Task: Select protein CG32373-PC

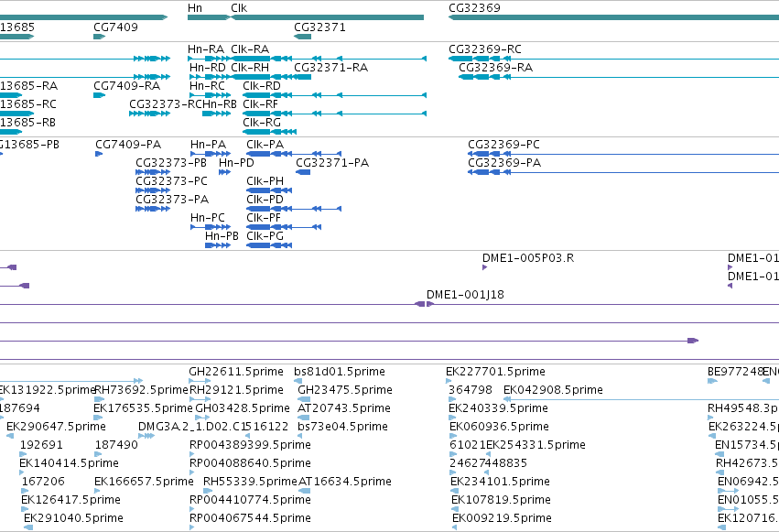Action: point(171,181)
